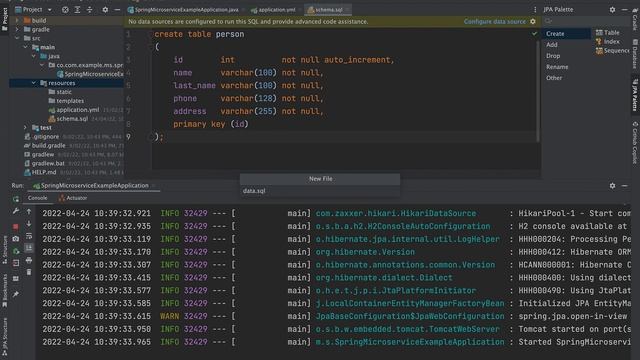The width and height of the screenshot is (640, 360).
Task: Click the print icon in console toolbar
Action: coord(29,260)
